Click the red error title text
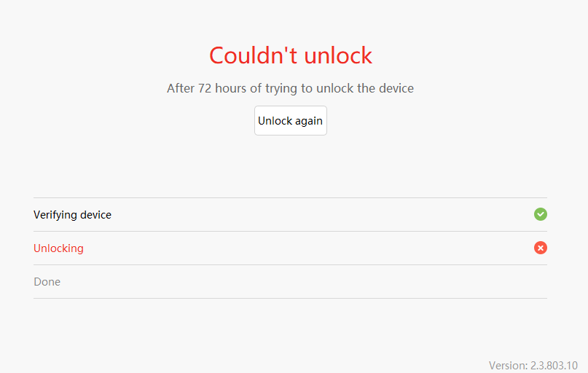 [291, 55]
